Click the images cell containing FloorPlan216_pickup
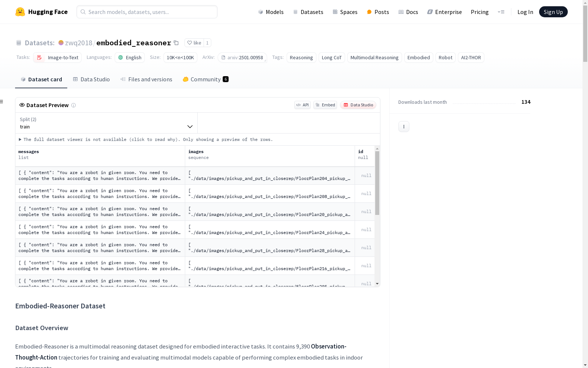 270,266
